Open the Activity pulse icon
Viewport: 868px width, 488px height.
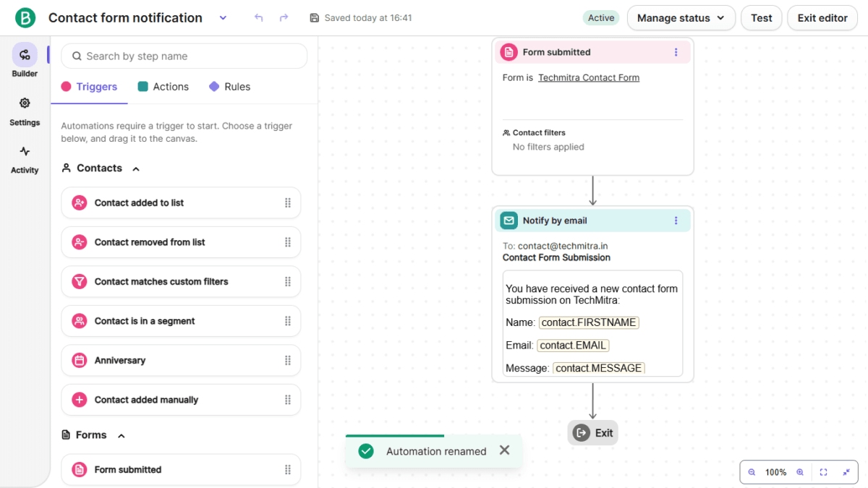pyautogui.click(x=25, y=151)
